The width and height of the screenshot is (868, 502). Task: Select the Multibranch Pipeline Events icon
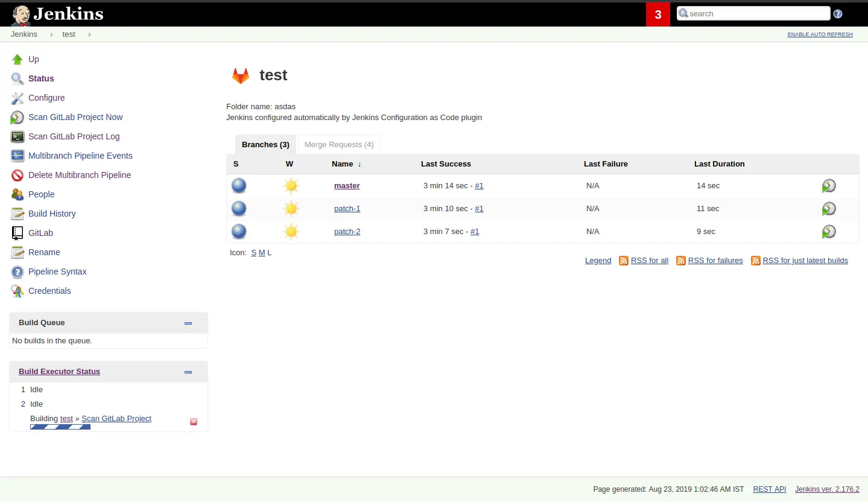17,156
